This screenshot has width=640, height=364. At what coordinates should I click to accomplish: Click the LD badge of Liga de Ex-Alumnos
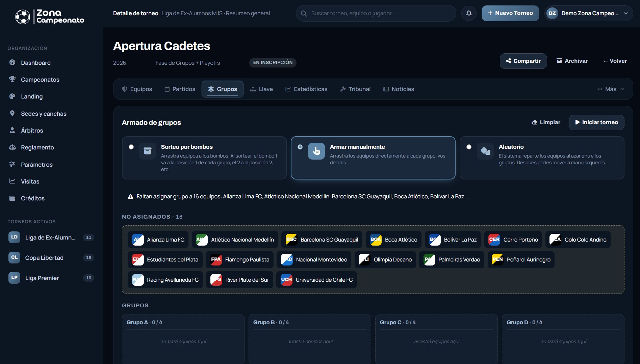tap(14, 237)
